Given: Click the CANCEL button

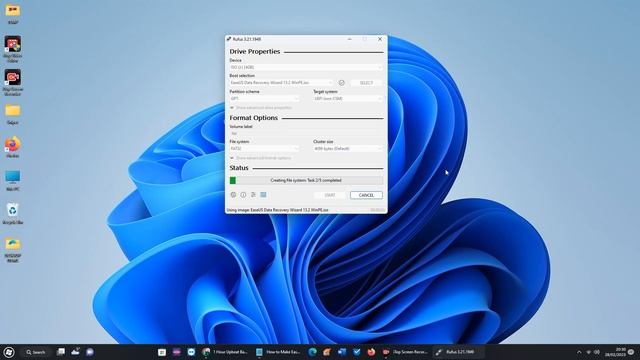Looking at the screenshot, I should click(366, 195).
